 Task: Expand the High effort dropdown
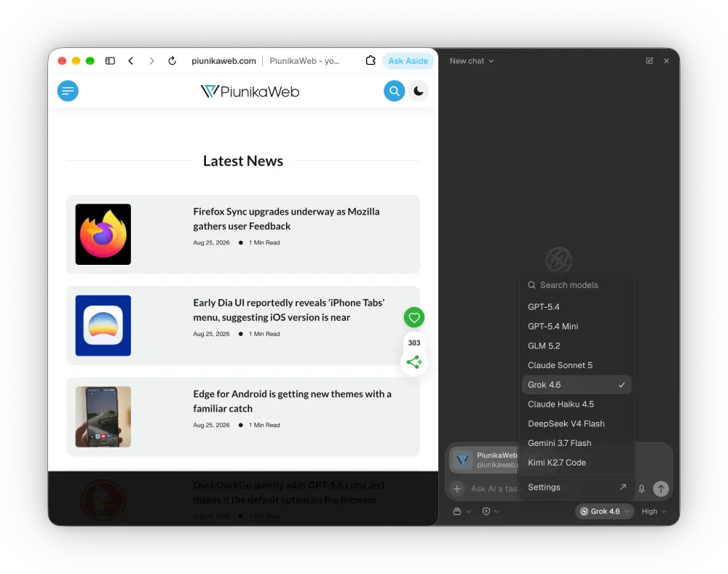tap(654, 511)
